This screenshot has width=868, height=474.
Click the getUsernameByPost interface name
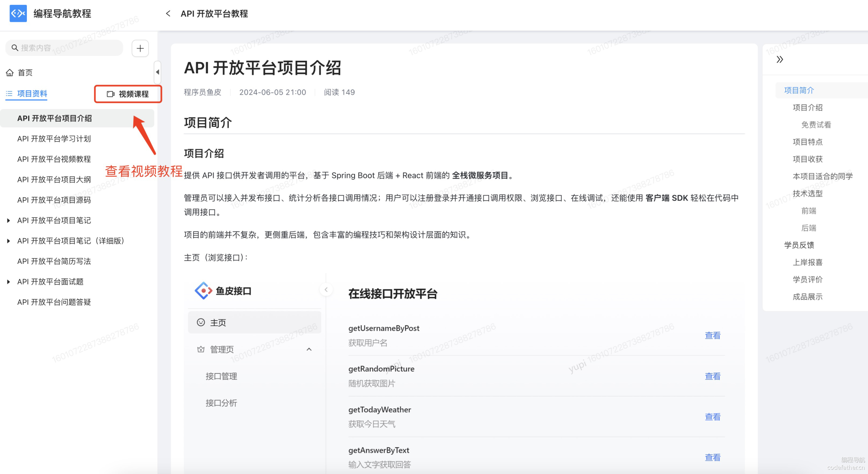pyautogui.click(x=384, y=328)
